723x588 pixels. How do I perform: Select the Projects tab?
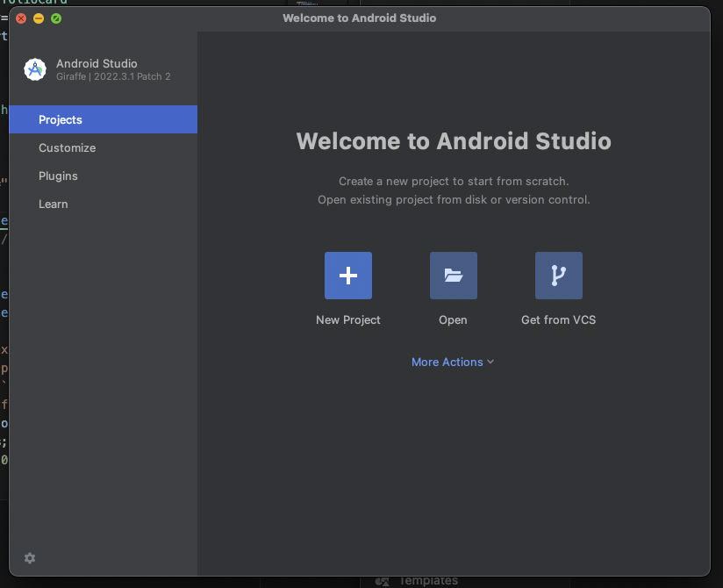pyautogui.click(x=104, y=119)
